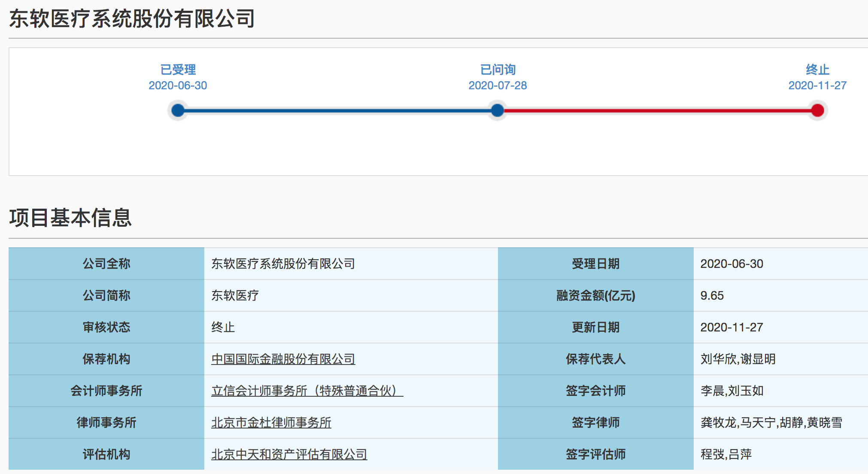Screen dimensions: 868x474
Task: Click the 会计师事务所 header cell
Action: click(x=106, y=391)
